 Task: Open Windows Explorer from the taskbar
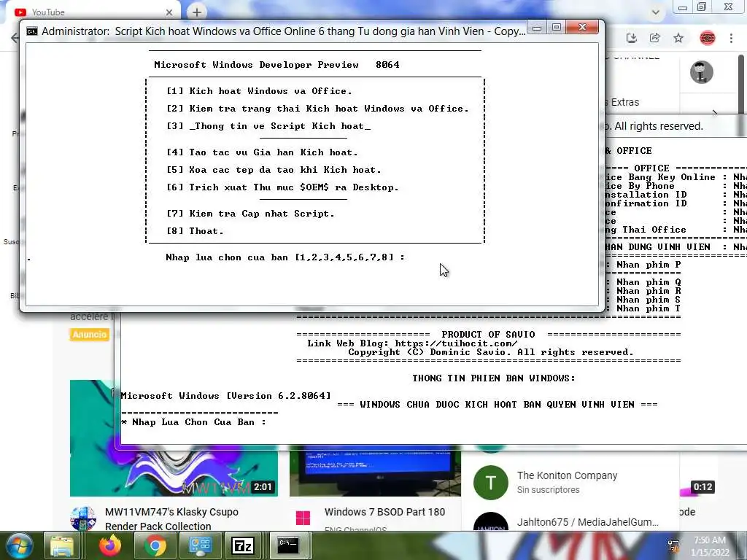click(x=62, y=545)
